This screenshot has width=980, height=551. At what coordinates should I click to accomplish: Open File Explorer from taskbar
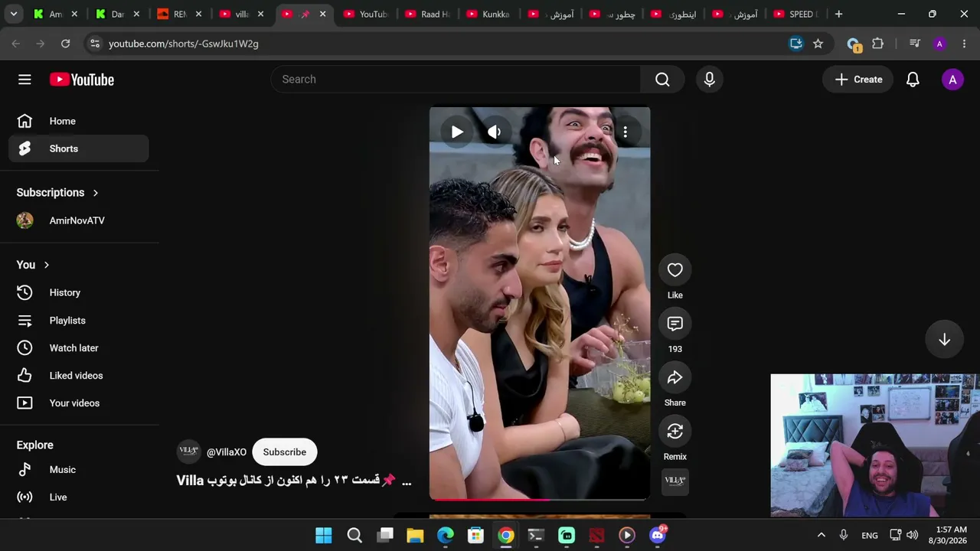[415, 535]
